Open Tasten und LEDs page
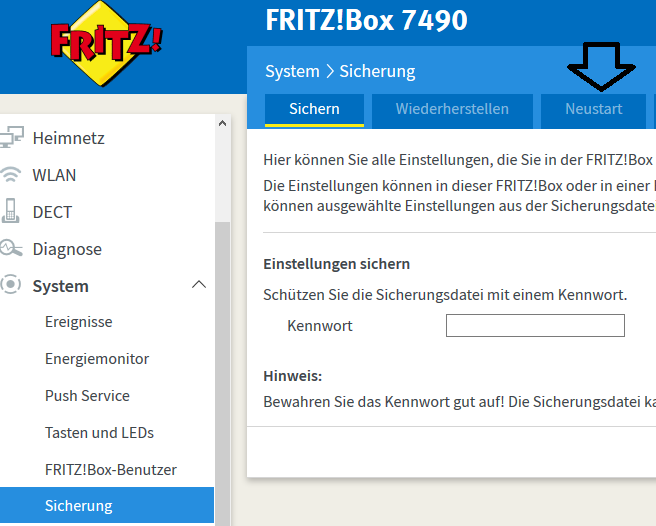The width and height of the screenshot is (656, 526). pos(99,432)
